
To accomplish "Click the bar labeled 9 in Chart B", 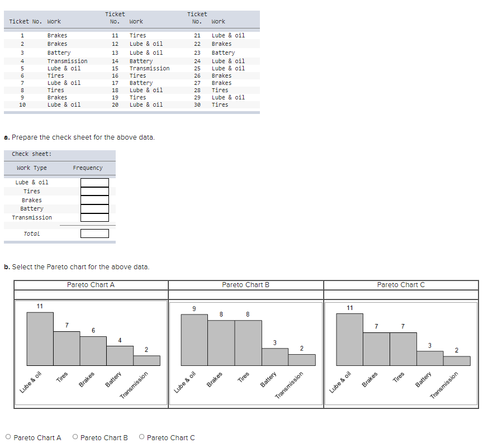I will coord(195,340).
